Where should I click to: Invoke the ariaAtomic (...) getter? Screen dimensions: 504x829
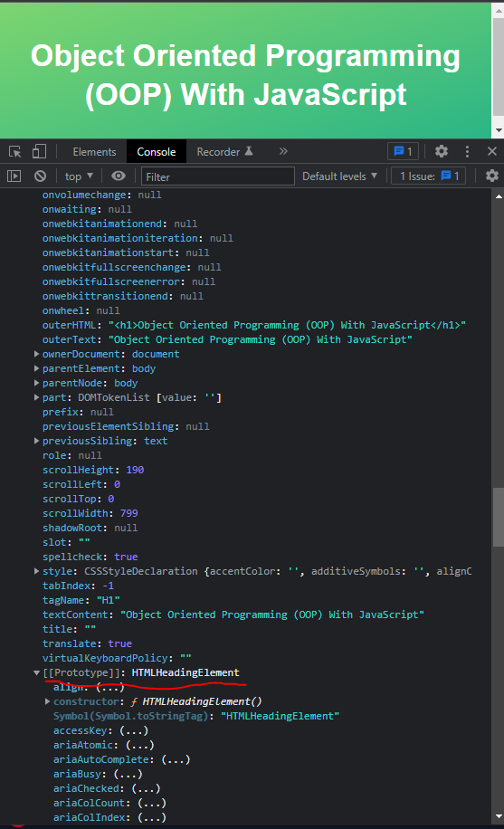[x=139, y=745]
